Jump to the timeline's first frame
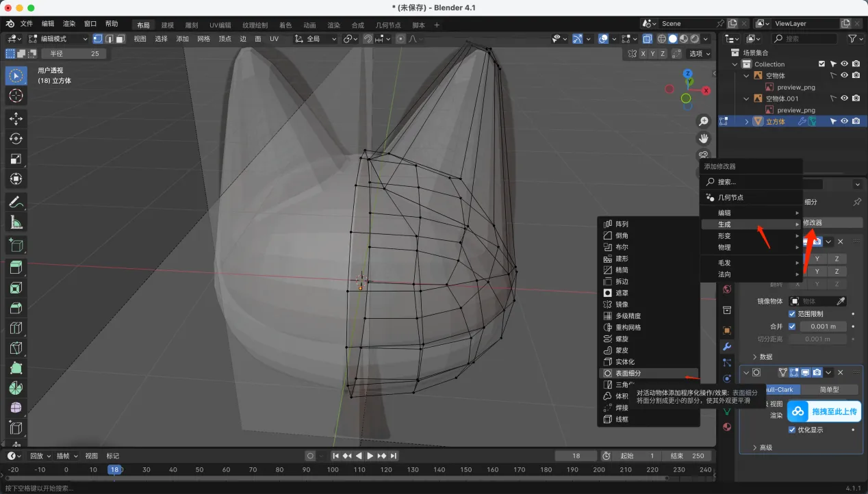 click(335, 456)
